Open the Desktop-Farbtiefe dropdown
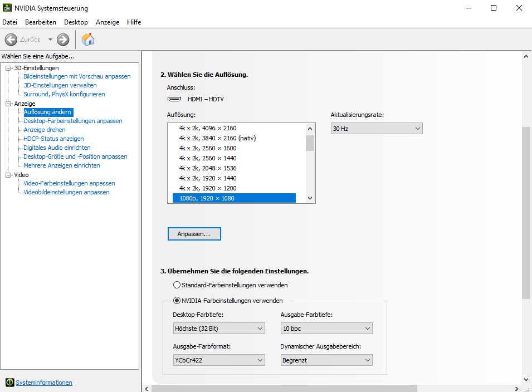The height and width of the screenshot is (392, 532). pyautogui.click(x=219, y=329)
